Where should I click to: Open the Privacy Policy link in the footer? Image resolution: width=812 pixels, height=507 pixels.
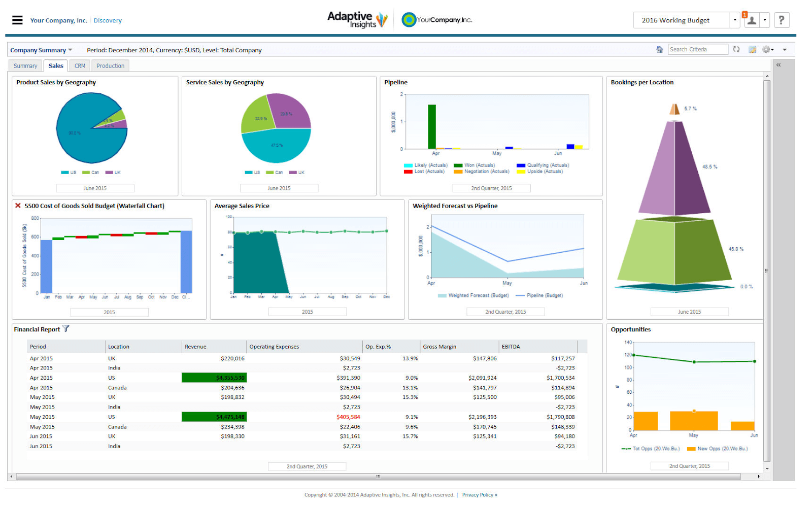pos(479,494)
